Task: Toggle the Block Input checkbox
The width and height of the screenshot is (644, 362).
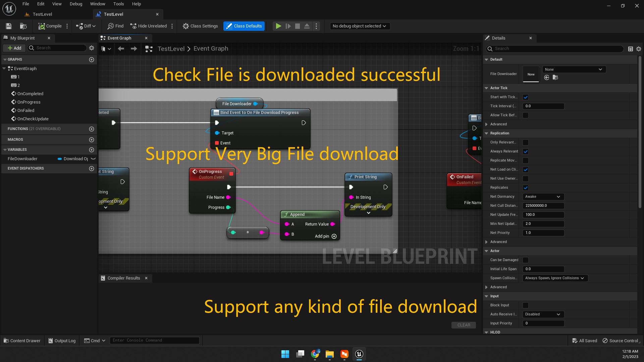Action: click(526, 305)
